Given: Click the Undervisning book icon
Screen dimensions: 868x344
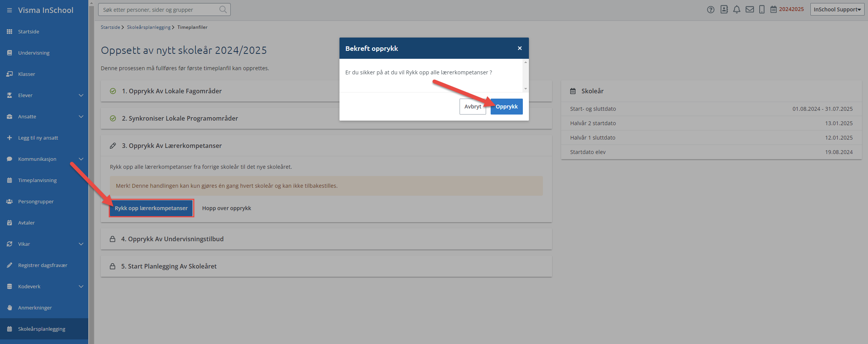Looking at the screenshot, I should pyautogui.click(x=9, y=53).
